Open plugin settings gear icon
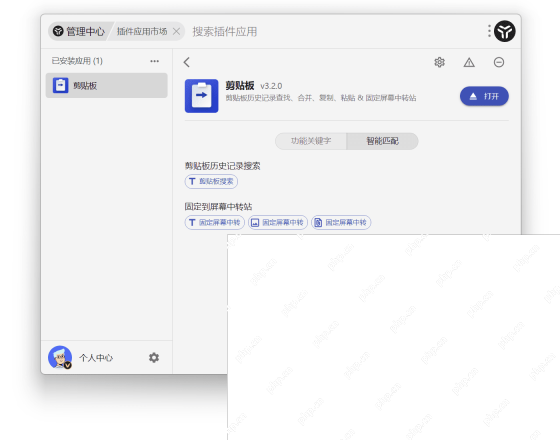Screen dimensions: 560x440 439,62
